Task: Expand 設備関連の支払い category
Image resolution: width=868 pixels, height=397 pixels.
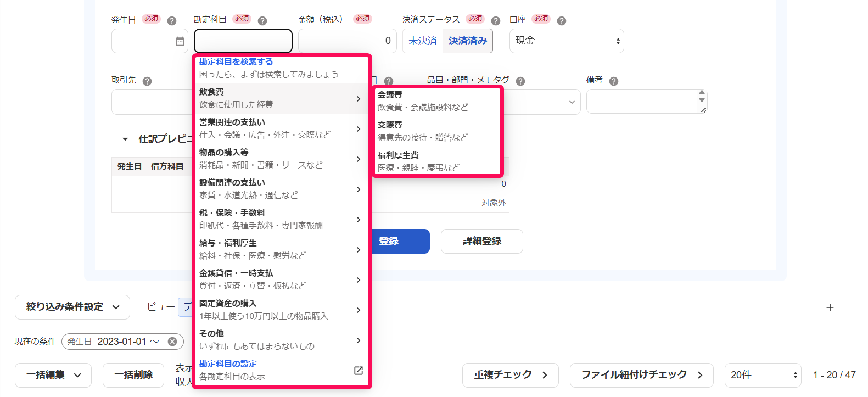Action: (281, 189)
